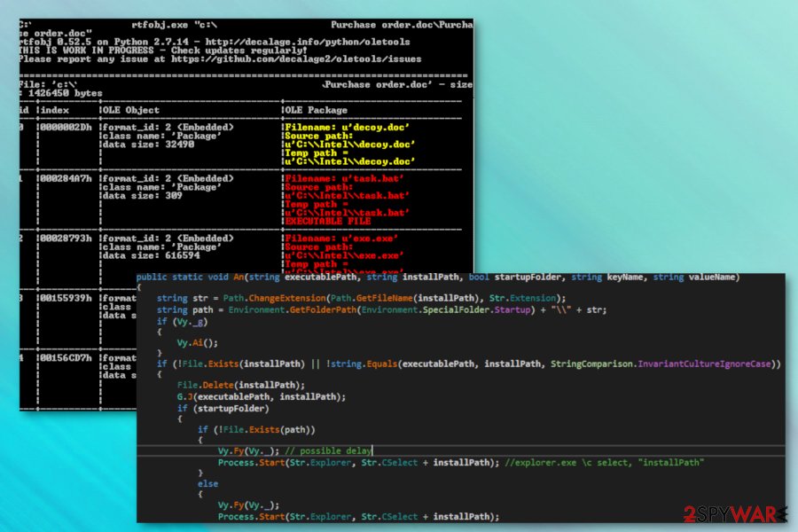Viewport: 798px width, 532px height.
Task: Click the G.J(executablePath, installPath) call
Action: [261, 396]
